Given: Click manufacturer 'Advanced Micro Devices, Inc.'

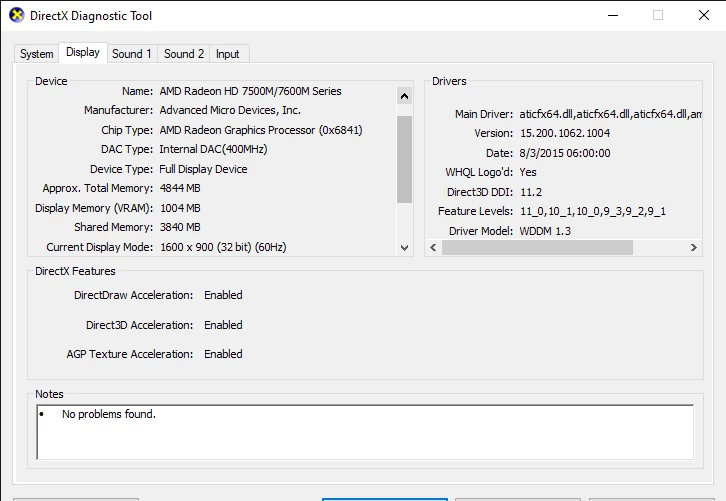Looking at the screenshot, I should coord(230,110).
